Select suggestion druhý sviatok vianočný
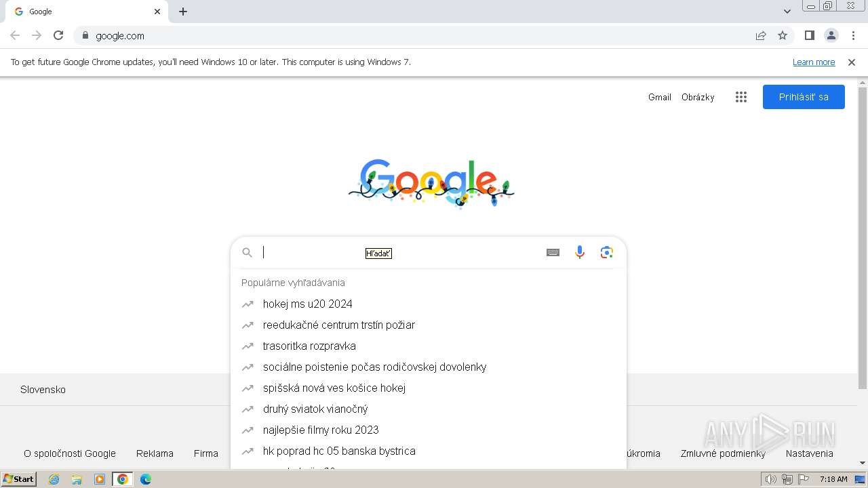 pyautogui.click(x=429, y=409)
